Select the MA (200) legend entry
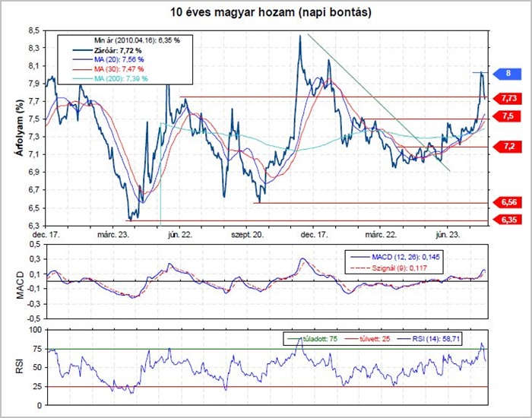Screen dimensions: 532x418 click(114, 78)
